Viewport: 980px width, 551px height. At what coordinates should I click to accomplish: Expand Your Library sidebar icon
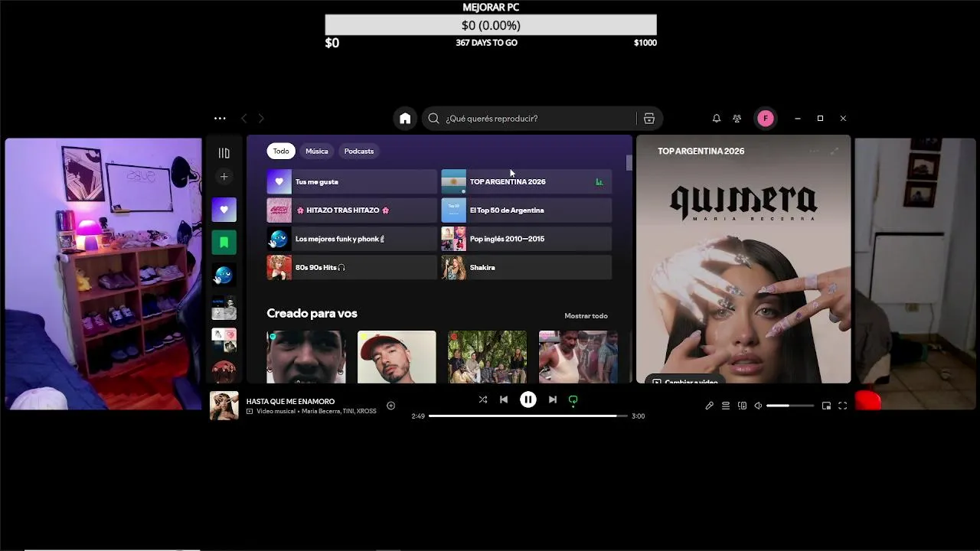tap(224, 153)
